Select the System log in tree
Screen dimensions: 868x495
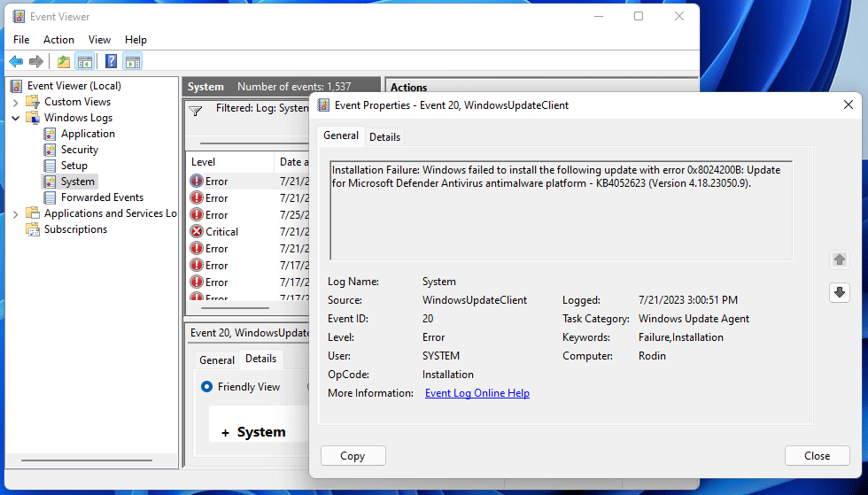(x=77, y=182)
